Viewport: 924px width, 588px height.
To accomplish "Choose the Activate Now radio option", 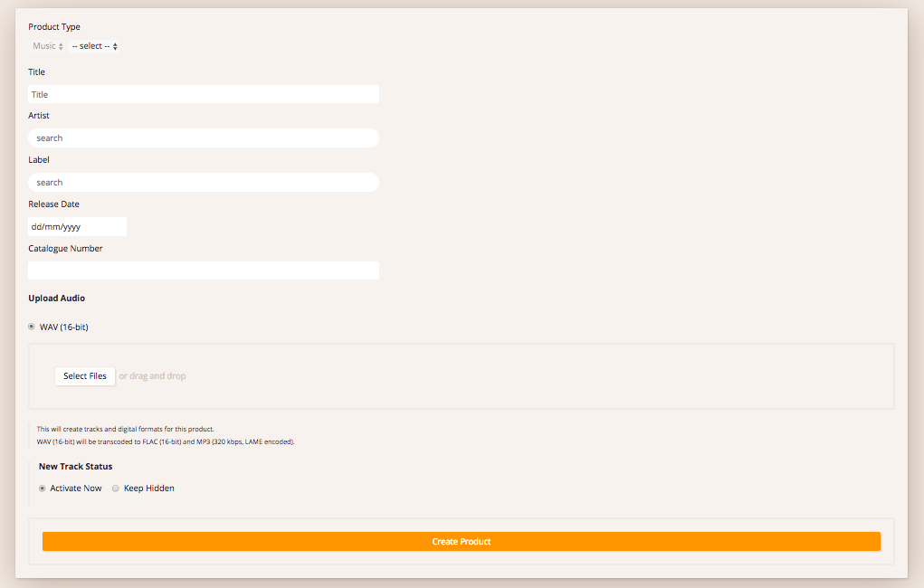I will point(43,488).
